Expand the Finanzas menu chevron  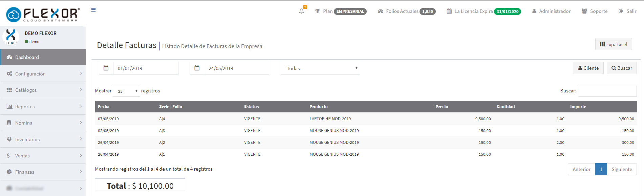81,172
